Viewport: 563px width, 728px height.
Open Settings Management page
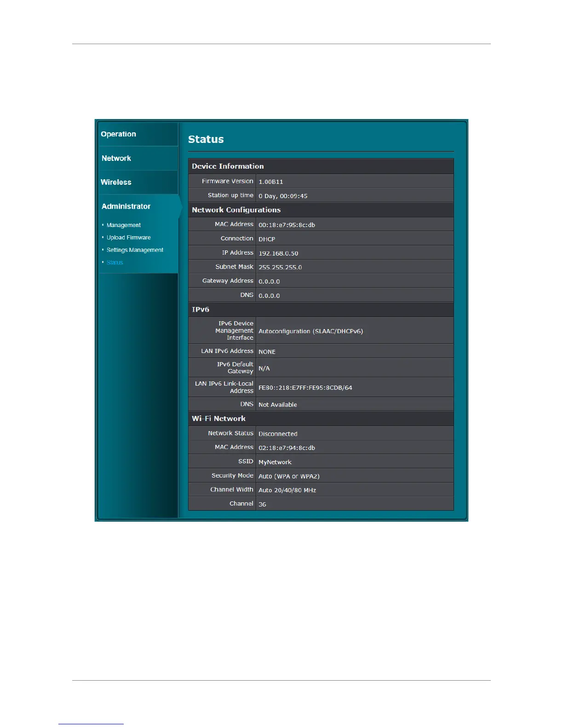[x=135, y=250]
